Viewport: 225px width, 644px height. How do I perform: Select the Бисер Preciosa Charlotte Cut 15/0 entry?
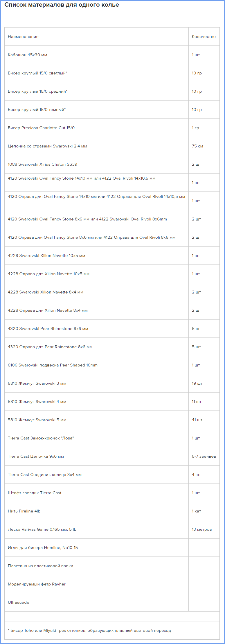[41, 128]
